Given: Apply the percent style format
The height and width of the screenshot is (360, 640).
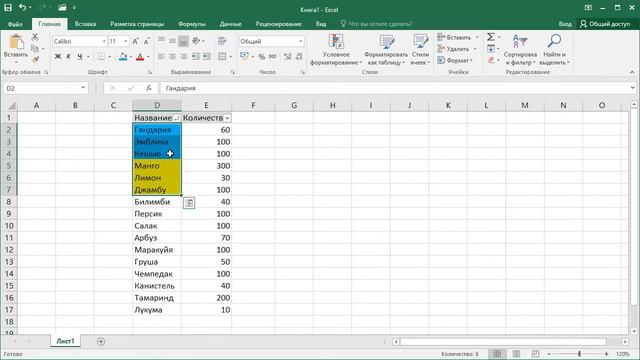Looking at the screenshot, I should pyautogui.click(x=262, y=56).
